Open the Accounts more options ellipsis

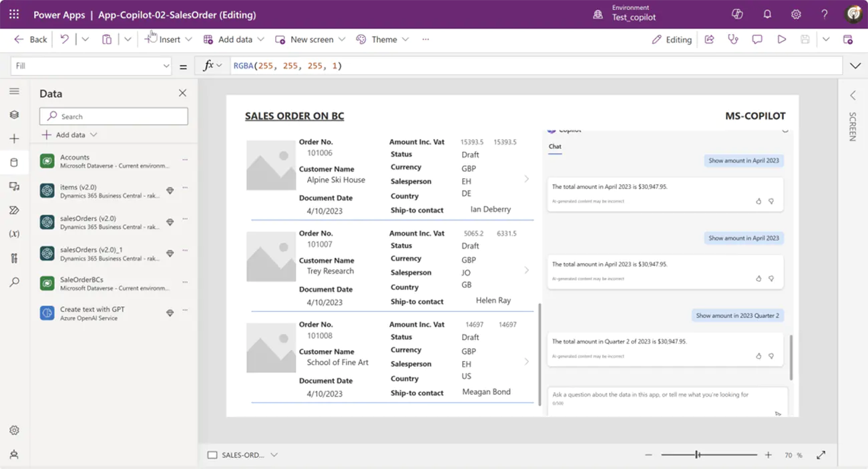click(185, 160)
